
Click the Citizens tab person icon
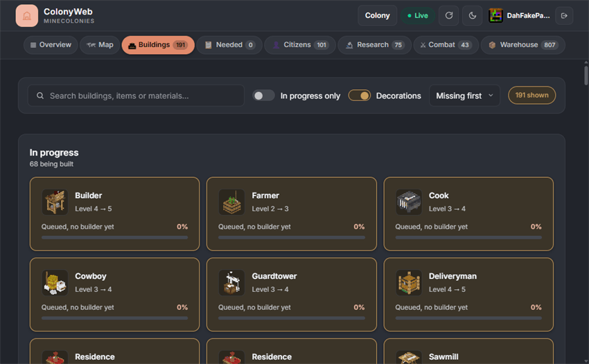(276, 45)
